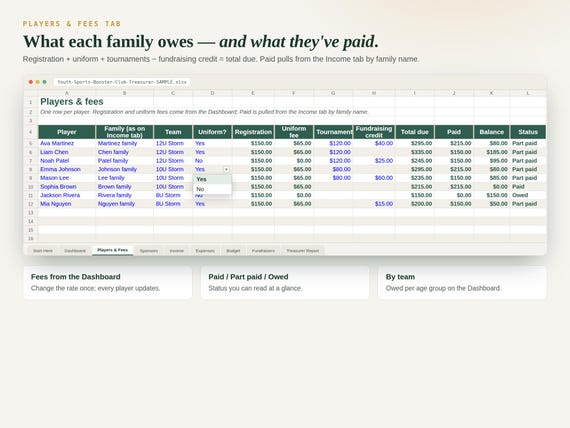Select the 'Liam Chen' player cell

click(x=67, y=152)
